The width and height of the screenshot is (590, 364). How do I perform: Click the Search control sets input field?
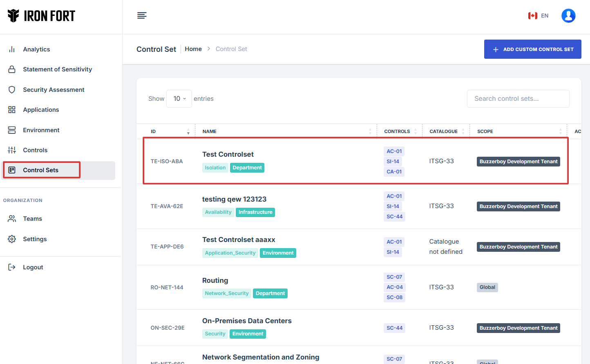coord(518,99)
